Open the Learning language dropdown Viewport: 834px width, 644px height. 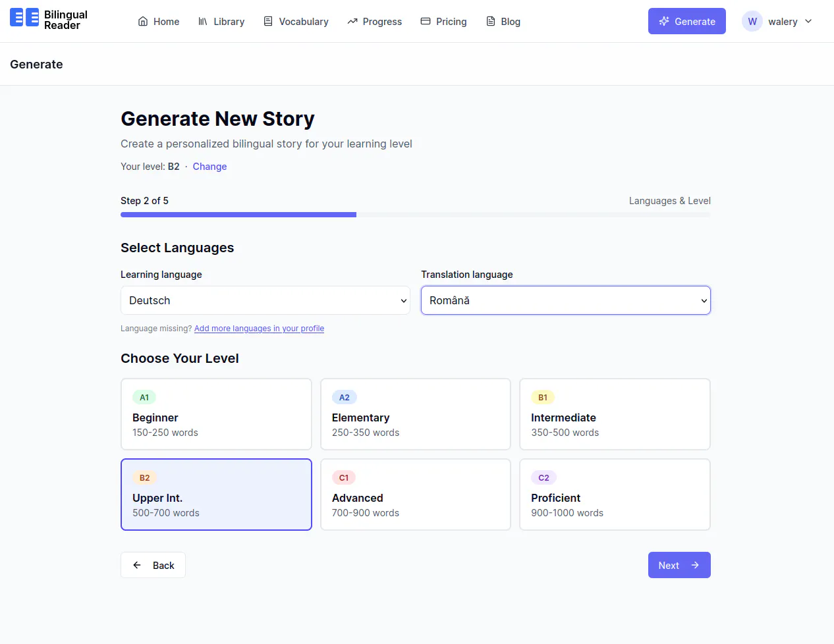(x=265, y=300)
